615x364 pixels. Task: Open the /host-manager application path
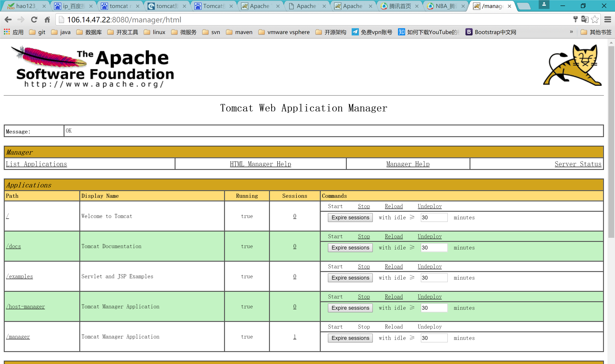coord(25,307)
